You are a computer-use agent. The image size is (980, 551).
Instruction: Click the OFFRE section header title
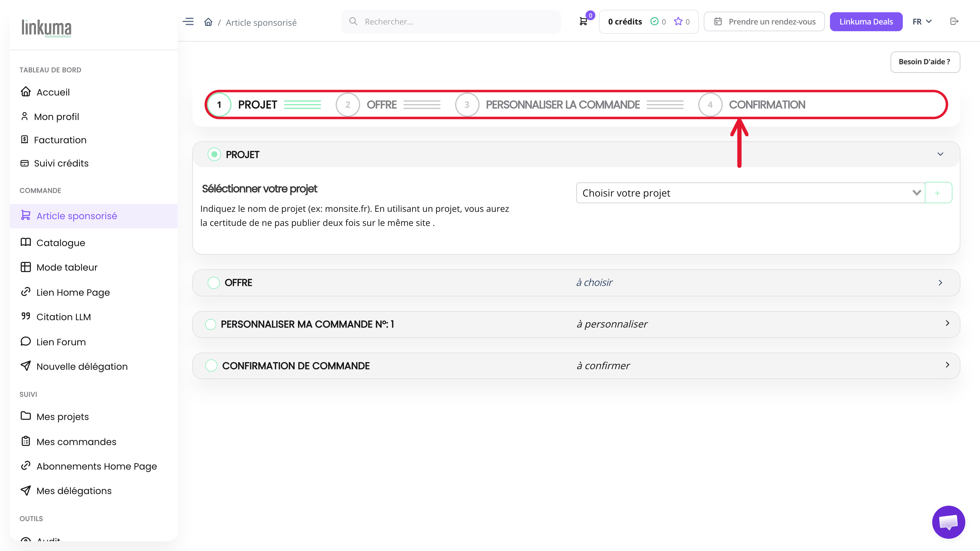pyautogui.click(x=239, y=283)
